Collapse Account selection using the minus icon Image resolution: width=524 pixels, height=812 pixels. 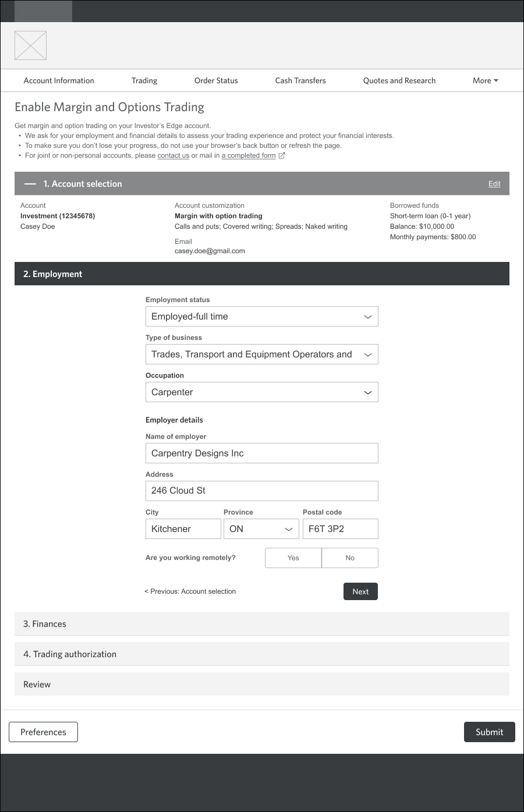click(30, 183)
